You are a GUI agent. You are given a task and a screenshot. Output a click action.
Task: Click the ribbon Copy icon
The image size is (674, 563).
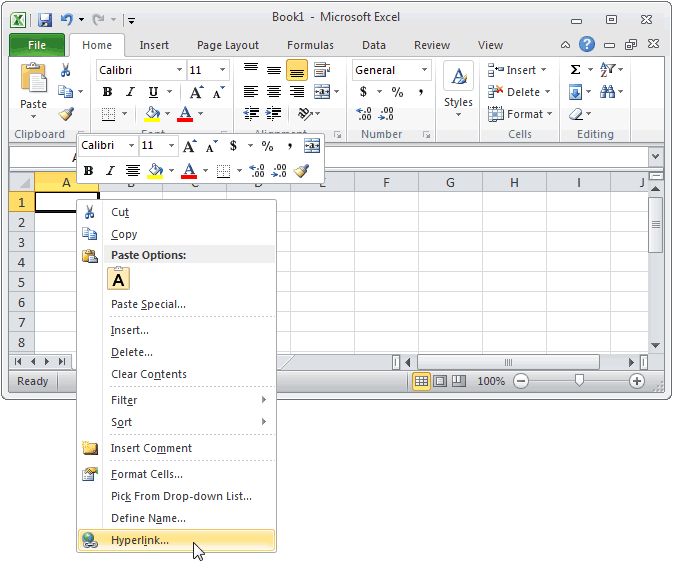(65, 91)
